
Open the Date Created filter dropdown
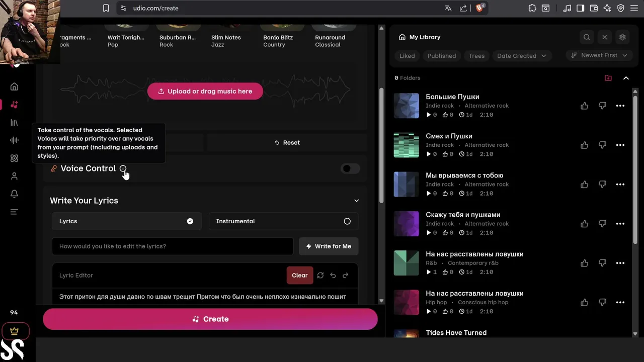pyautogui.click(x=522, y=56)
